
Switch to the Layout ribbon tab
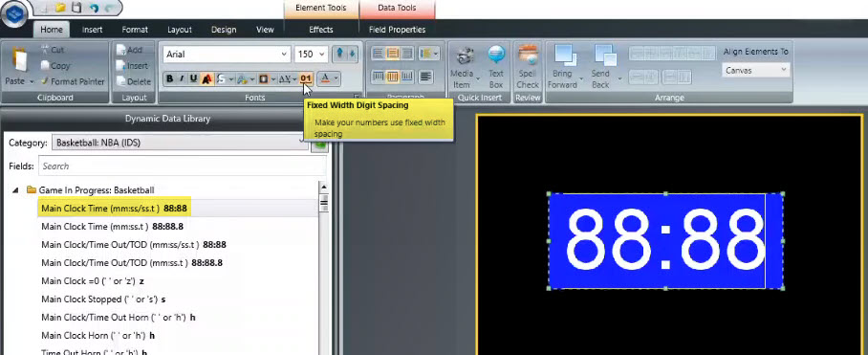tap(180, 30)
